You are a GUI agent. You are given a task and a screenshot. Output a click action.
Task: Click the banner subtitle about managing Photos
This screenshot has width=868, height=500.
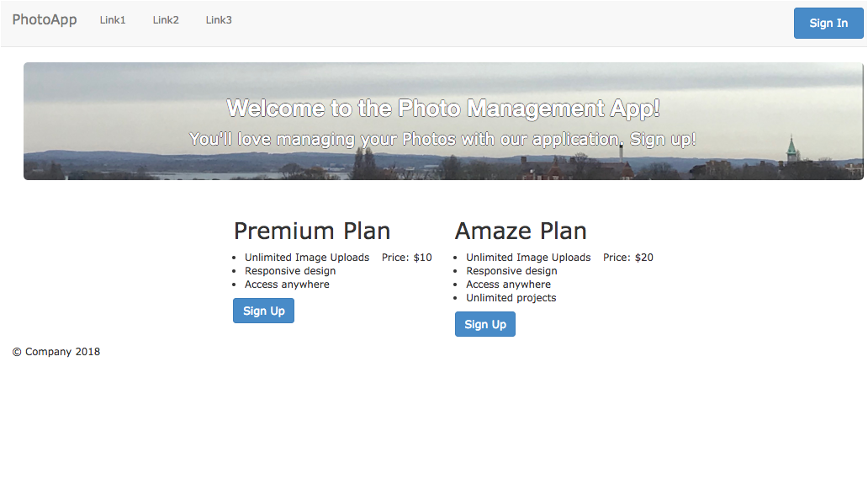click(x=442, y=139)
